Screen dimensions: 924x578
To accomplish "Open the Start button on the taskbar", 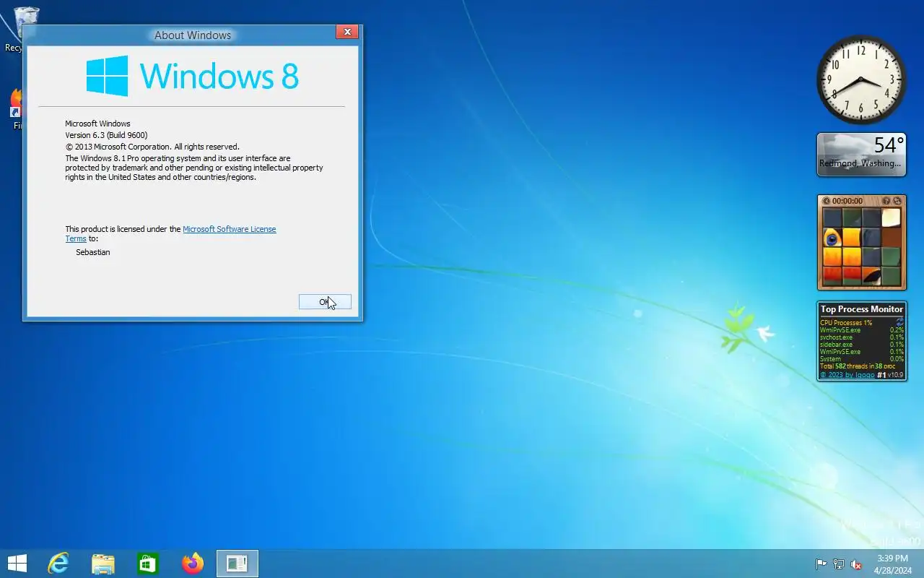I will (17, 564).
